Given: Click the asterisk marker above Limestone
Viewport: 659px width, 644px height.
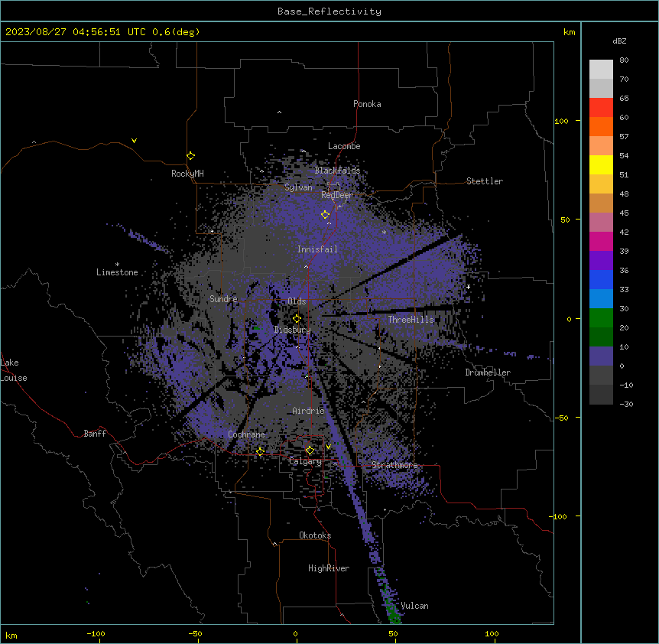Looking at the screenshot, I should (x=117, y=265).
